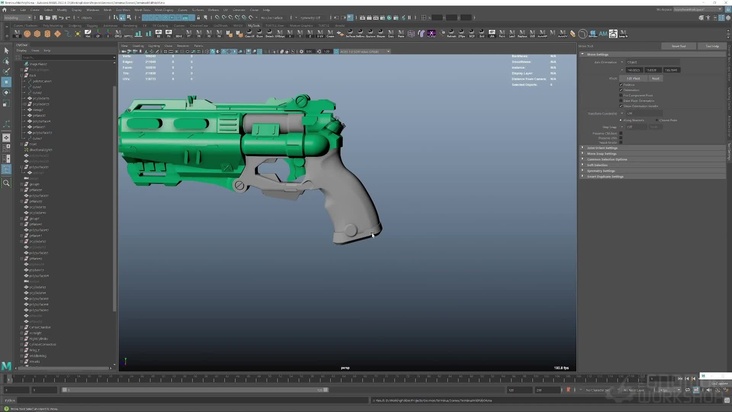Click the single-pane layout icon
Image resolution: width=732 pixels, height=412 pixels.
[6, 138]
